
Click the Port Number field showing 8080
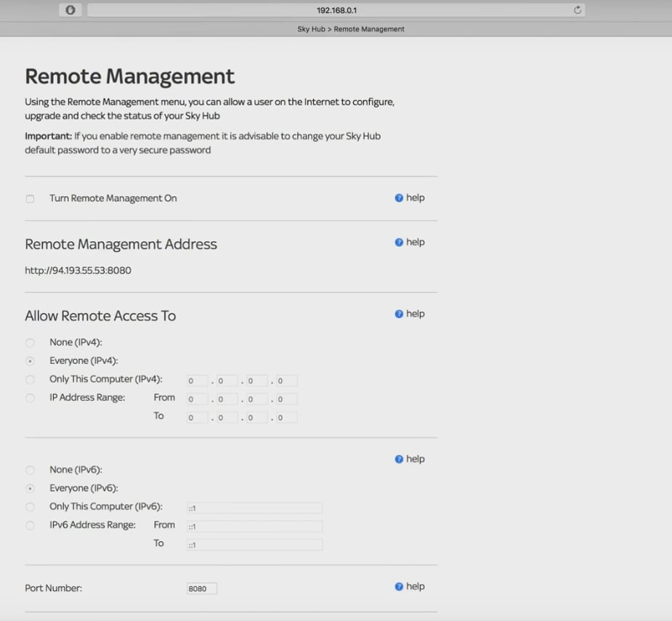pos(202,588)
